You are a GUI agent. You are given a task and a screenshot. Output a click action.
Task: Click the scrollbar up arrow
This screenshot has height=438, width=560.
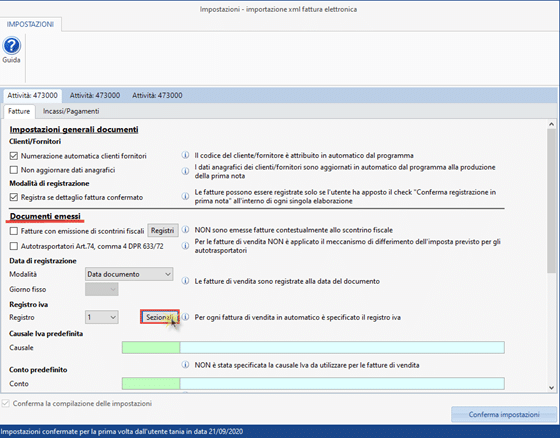point(551,124)
